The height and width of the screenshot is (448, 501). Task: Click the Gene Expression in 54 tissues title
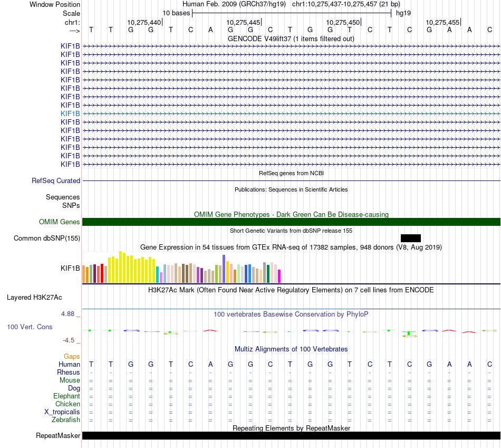291,247
